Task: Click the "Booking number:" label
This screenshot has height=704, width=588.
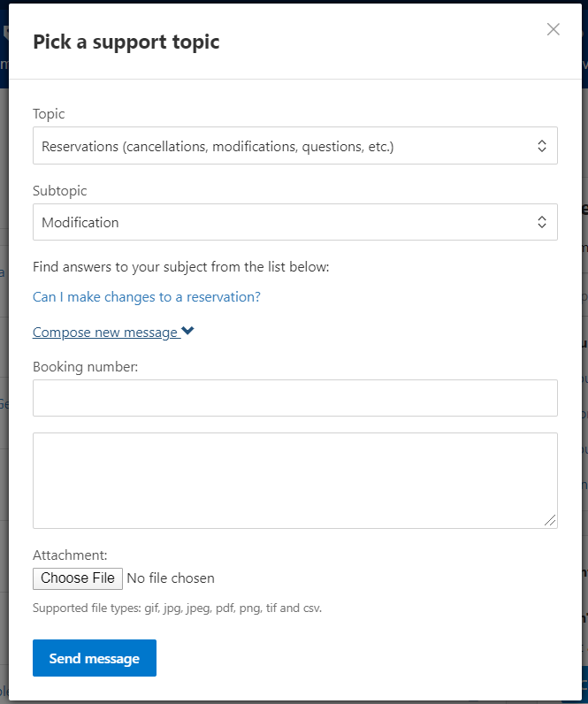Action: coord(86,366)
